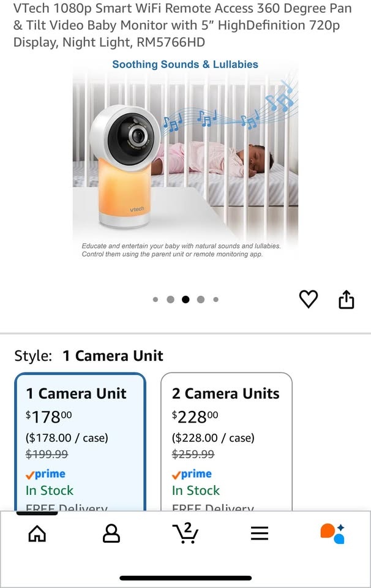Tap the VTech baby monitor product title
The height and width of the screenshot is (588, 371).
tap(184, 25)
